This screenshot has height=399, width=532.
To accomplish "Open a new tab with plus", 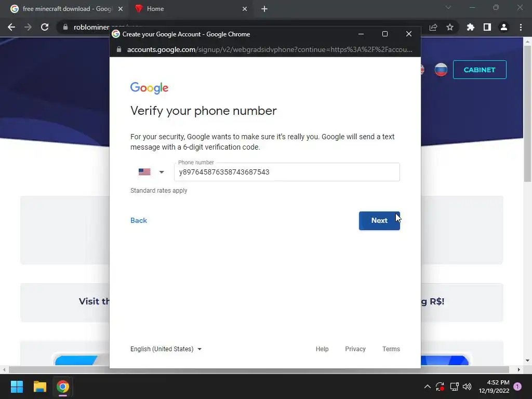I will [x=264, y=9].
